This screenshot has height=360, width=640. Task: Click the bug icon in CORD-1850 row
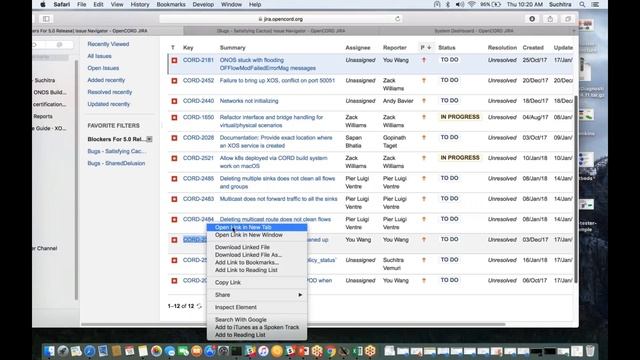(x=174, y=118)
